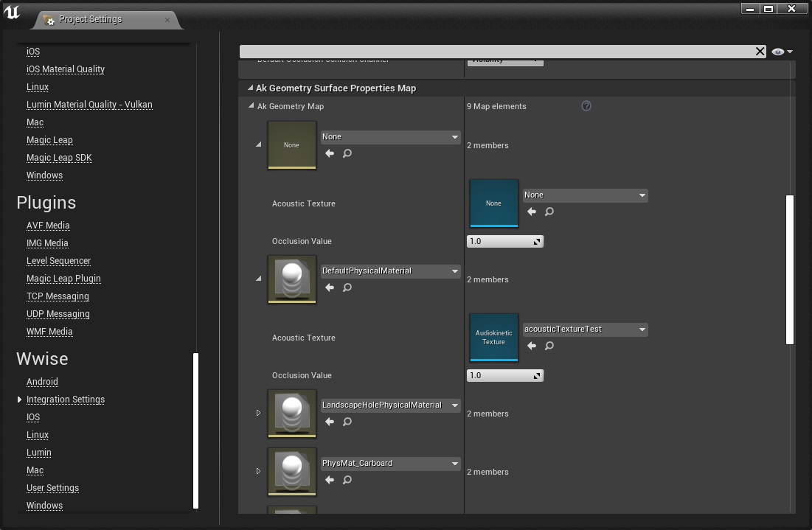Click Occlusion Value field for DefaultPhysicalMaterial

click(x=505, y=375)
